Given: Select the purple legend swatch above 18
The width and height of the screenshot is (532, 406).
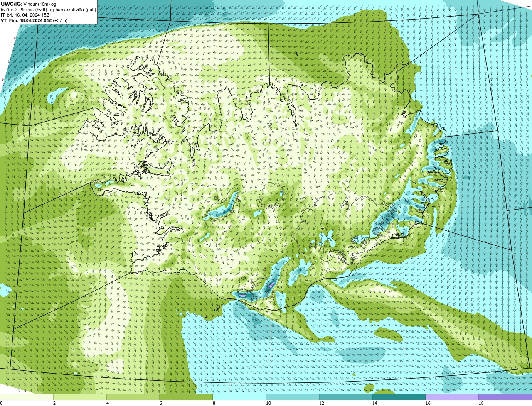Looking at the screenshot, I should coord(505,397).
